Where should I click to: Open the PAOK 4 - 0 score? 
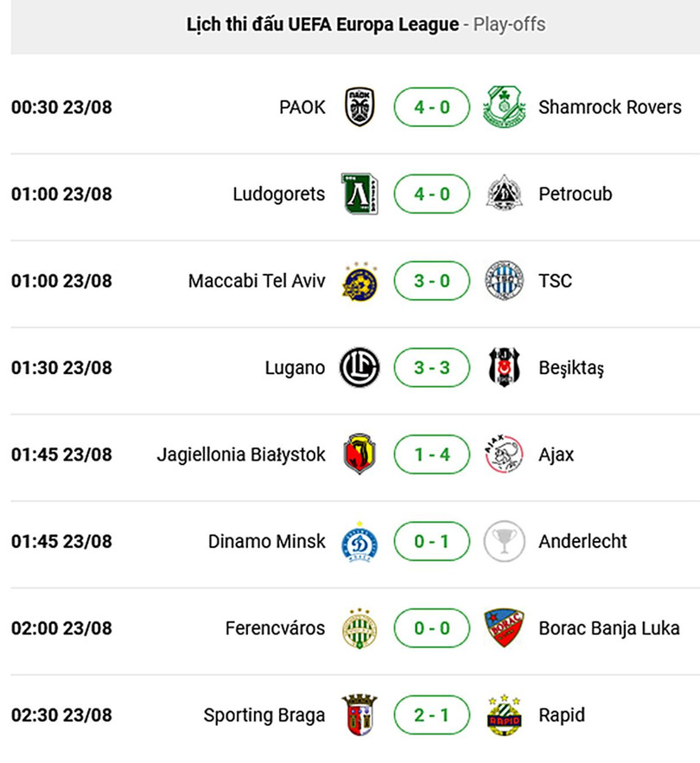pos(432,107)
